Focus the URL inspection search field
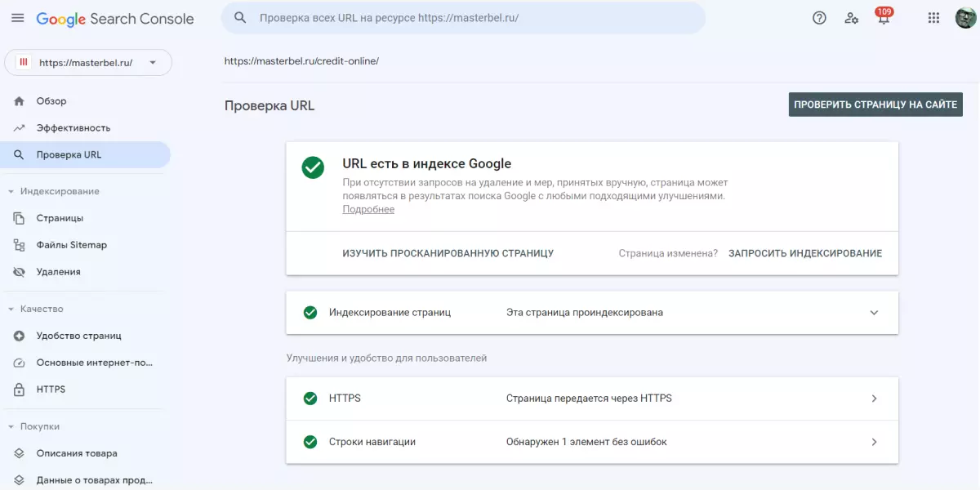 click(463, 18)
